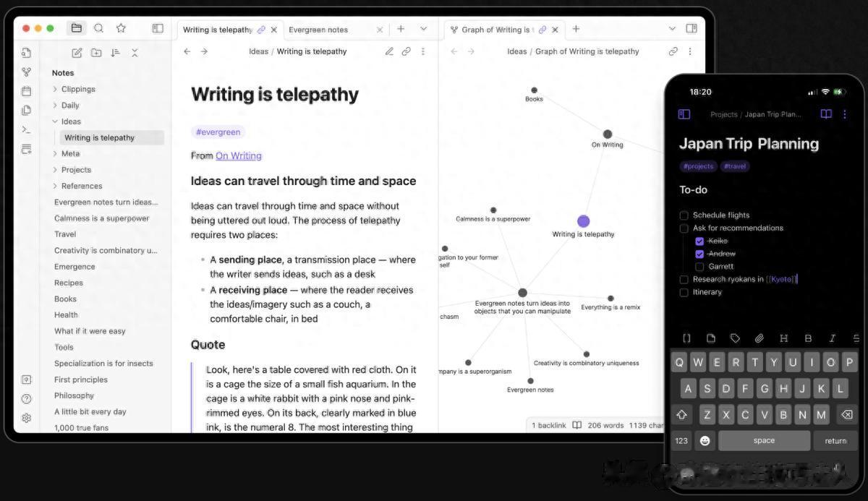Open the tab list dropdown in the note pane
Image resolution: width=868 pixels, height=501 pixels.
click(x=424, y=29)
